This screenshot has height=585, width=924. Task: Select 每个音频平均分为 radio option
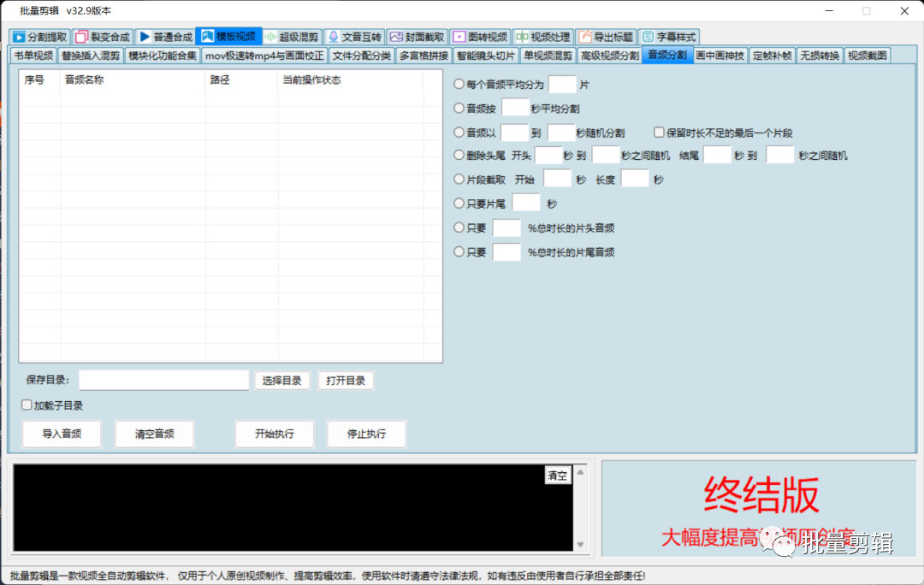(x=459, y=85)
